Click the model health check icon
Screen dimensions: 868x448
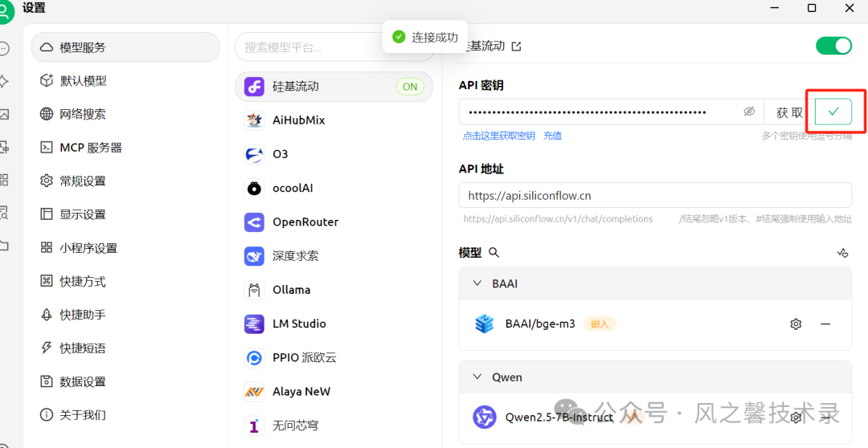click(x=842, y=253)
